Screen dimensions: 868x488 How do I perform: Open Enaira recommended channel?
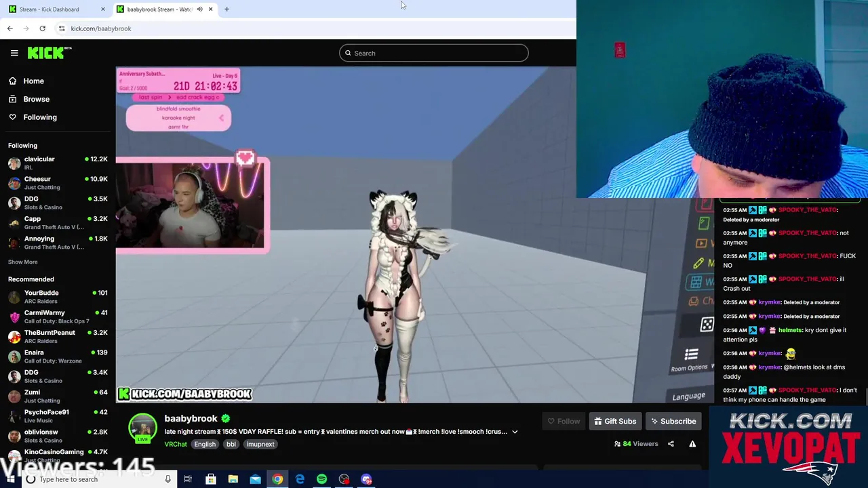[x=58, y=357]
